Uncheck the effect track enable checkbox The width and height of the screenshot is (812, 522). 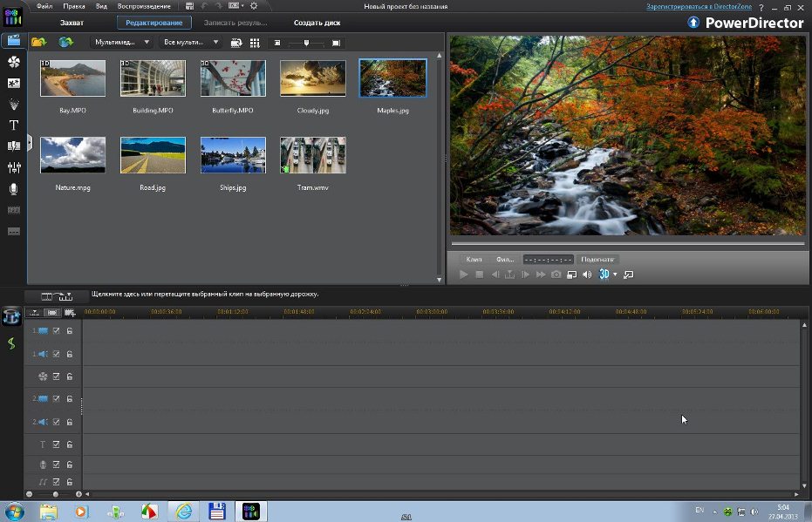56,376
